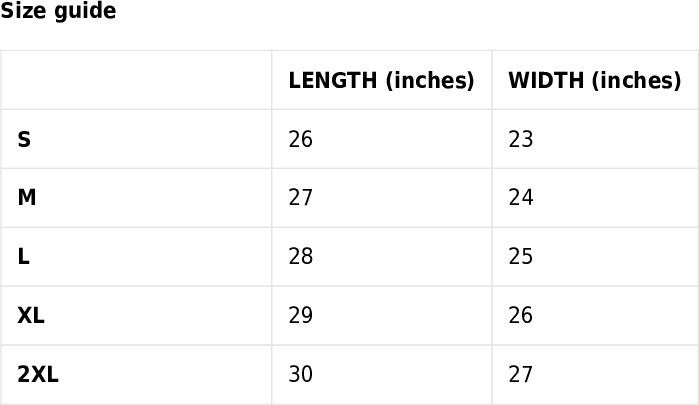Click the Size guide heading
The image size is (699, 405).
coord(58,12)
